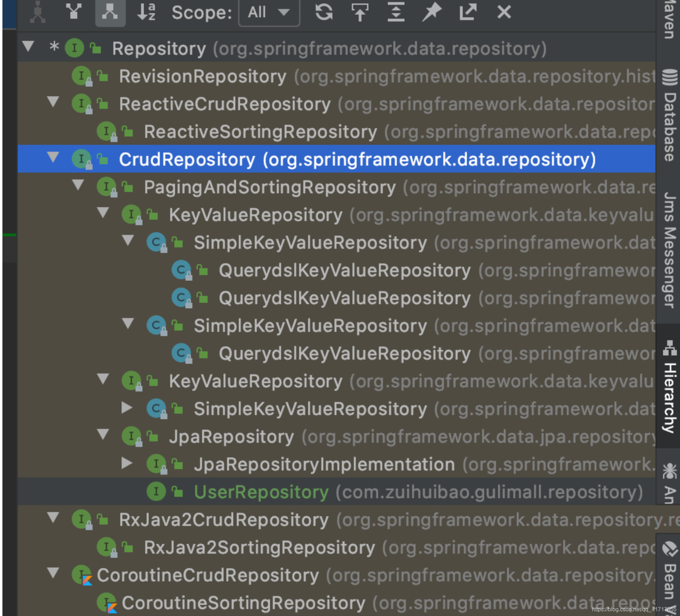Open the Maven tool window tab
Viewport: 680px width, 616px height.
pos(669,20)
